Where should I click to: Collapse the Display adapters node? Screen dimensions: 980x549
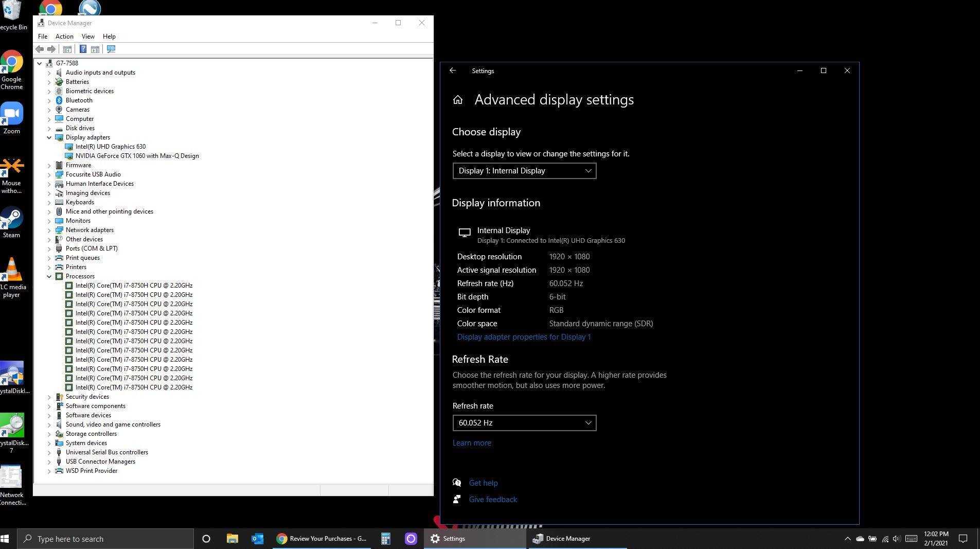point(49,137)
